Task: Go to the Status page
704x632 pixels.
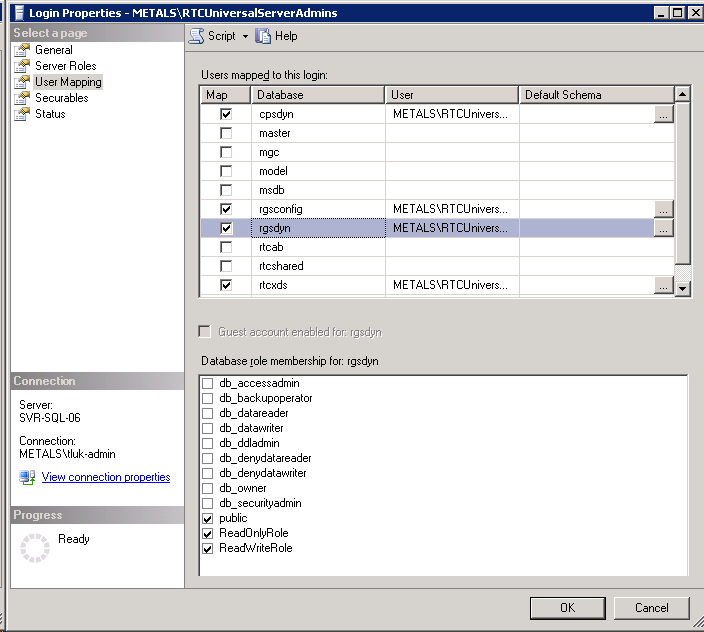Action: (50, 114)
